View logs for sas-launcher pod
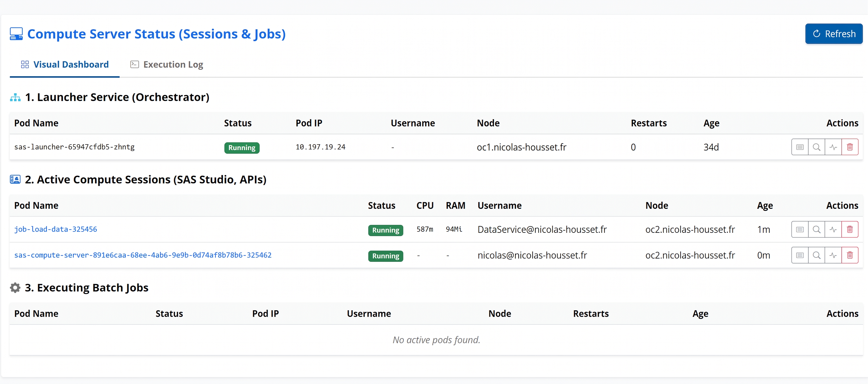 [x=800, y=147]
